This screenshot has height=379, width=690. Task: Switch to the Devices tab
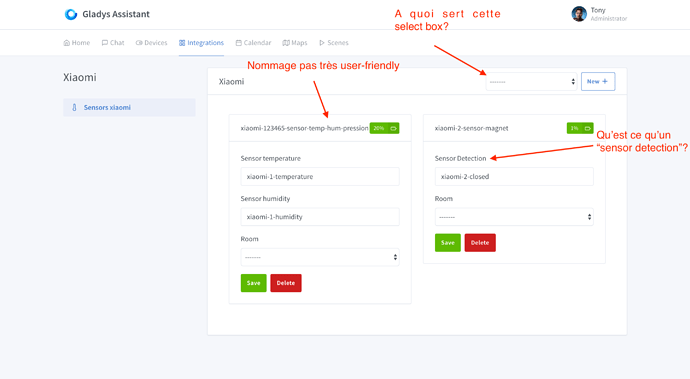coord(151,43)
